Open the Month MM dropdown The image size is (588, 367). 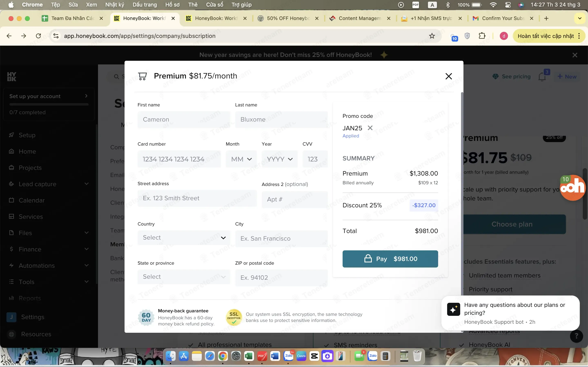[x=241, y=159]
